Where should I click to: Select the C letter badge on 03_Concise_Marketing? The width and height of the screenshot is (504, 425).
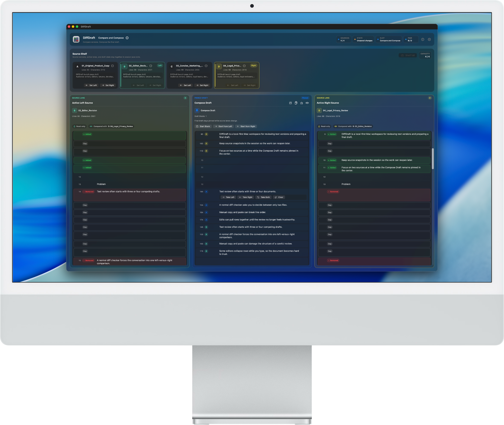(172, 66)
